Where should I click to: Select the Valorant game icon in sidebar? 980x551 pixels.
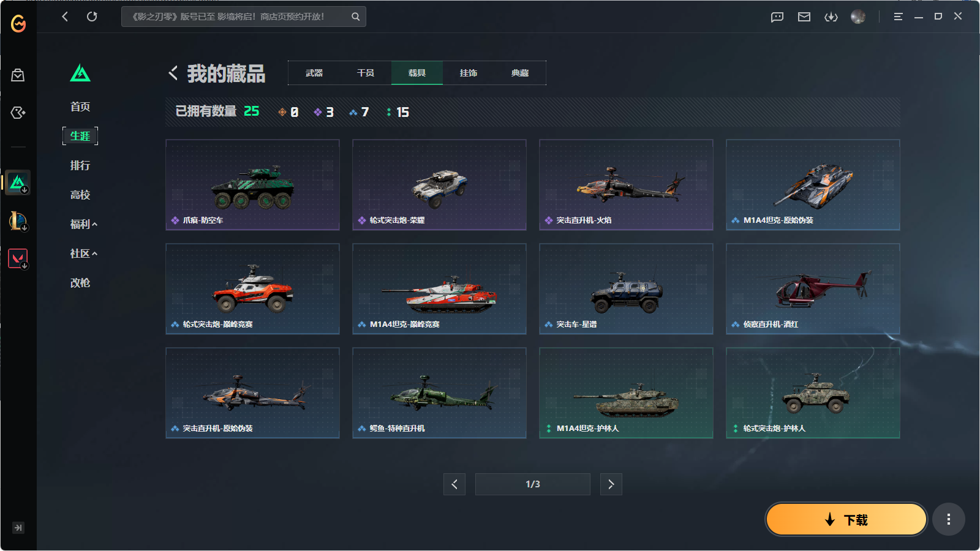(x=18, y=258)
